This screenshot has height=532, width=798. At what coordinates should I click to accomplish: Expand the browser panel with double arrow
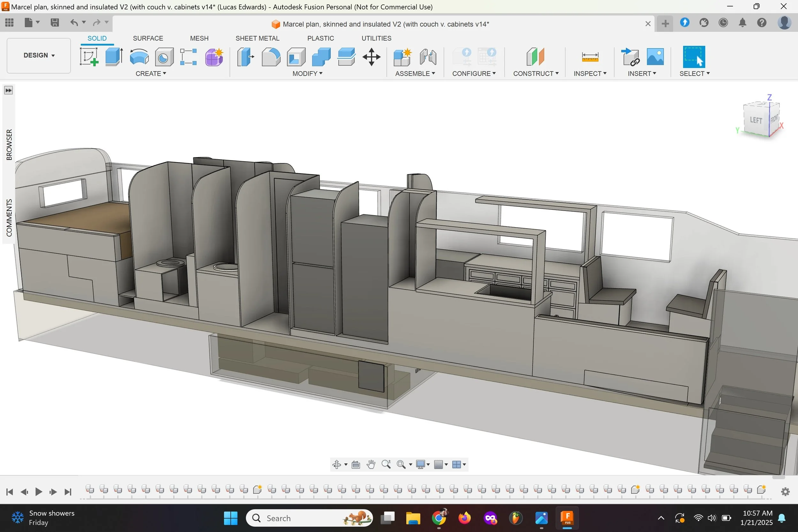[x=9, y=90]
